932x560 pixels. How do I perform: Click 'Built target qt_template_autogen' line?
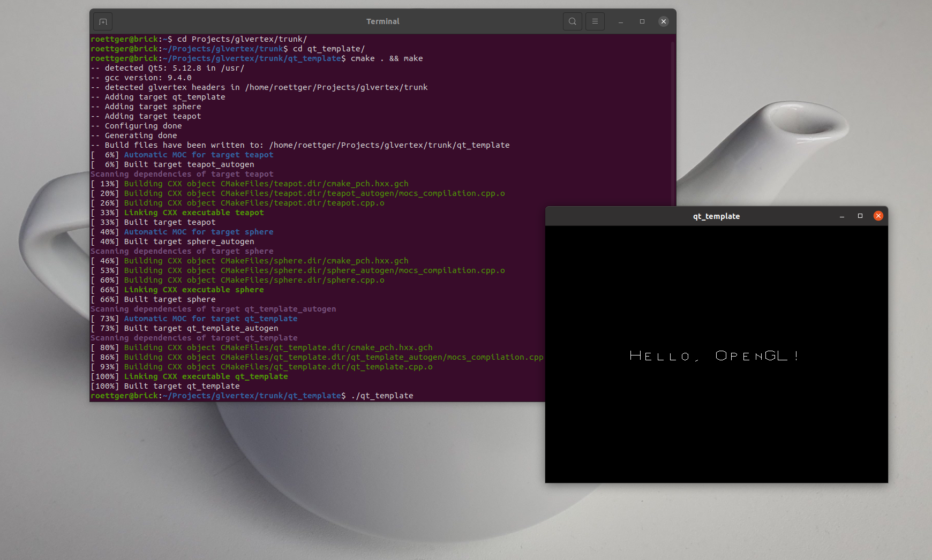pyautogui.click(x=184, y=328)
